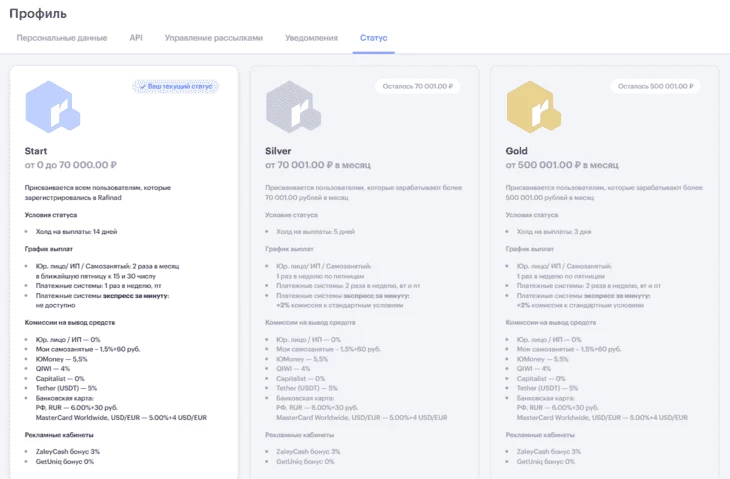Click 'Рекламные кабинеты' heading in Gold card
This screenshot has width=730, height=479.
[540, 435]
